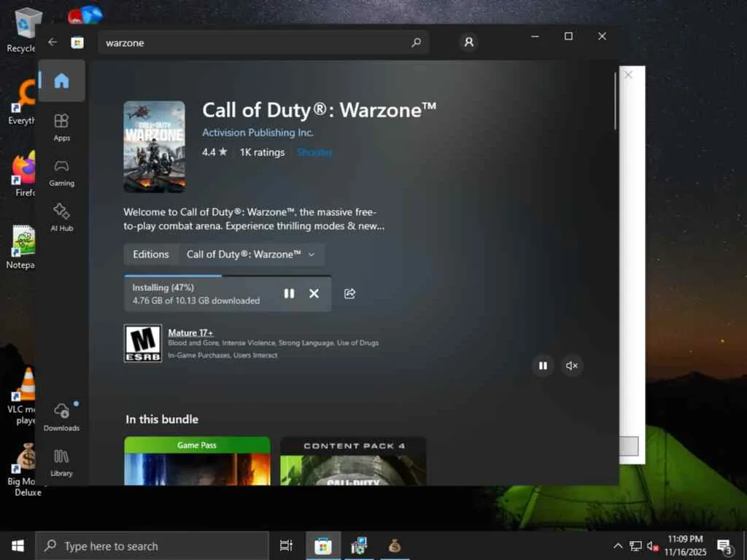The width and height of the screenshot is (747, 560).
Task: Show hidden system tray icons
Action: 618,545
